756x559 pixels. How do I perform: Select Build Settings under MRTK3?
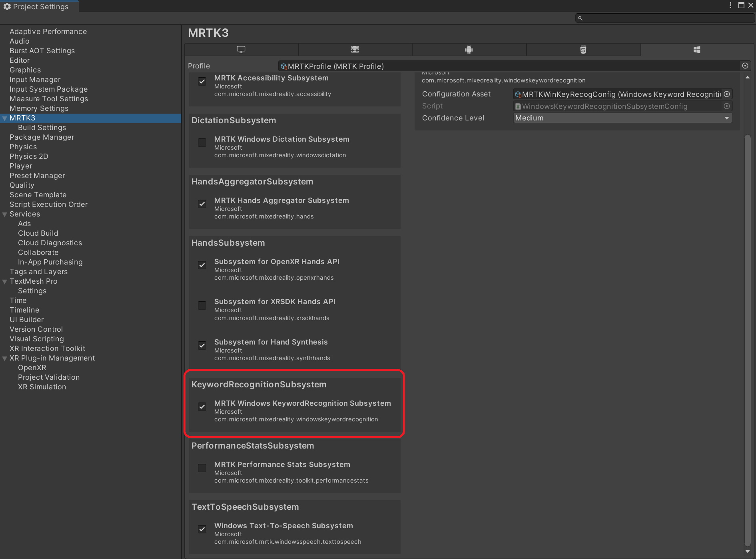point(42,128)
